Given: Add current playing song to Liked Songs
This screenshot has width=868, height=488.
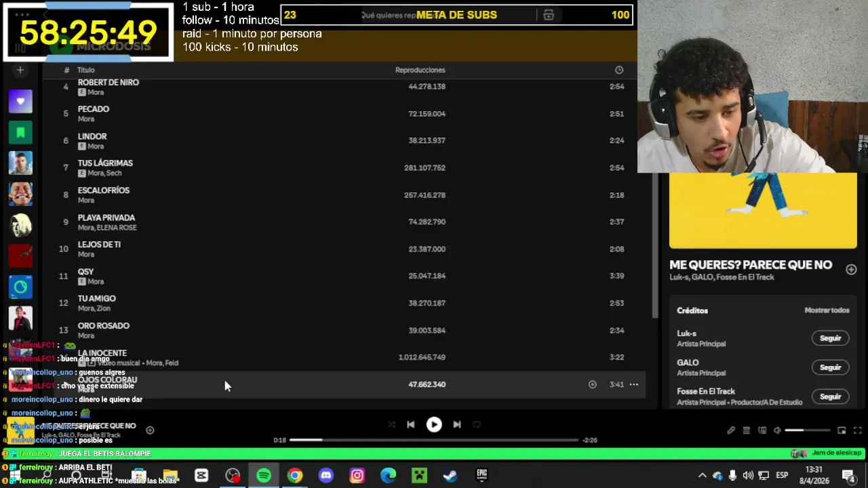Looking at the screenshot, I should (x=150, y=430).
